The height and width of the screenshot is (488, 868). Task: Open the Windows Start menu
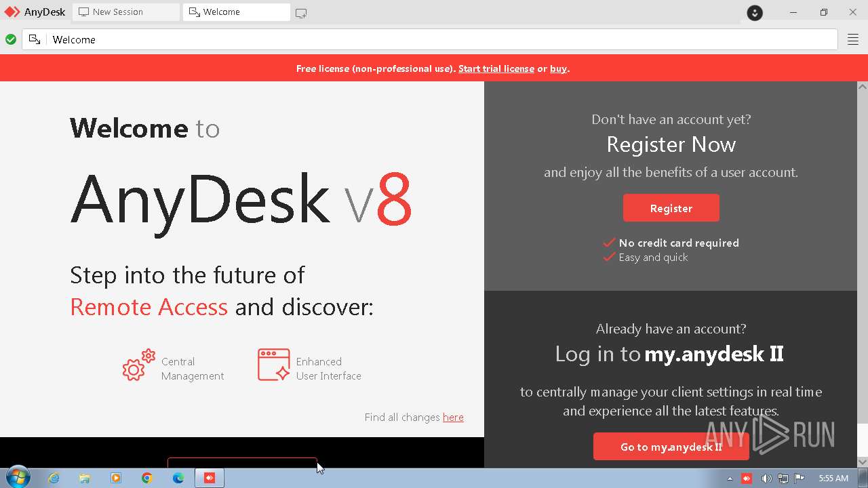click(18, 477)
